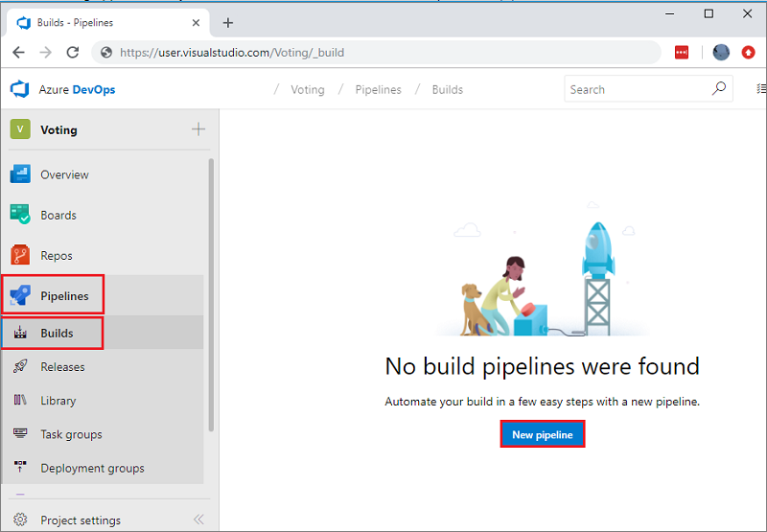Click into the Search field
This screenshot has width=767, height=532.
(648, 88)
